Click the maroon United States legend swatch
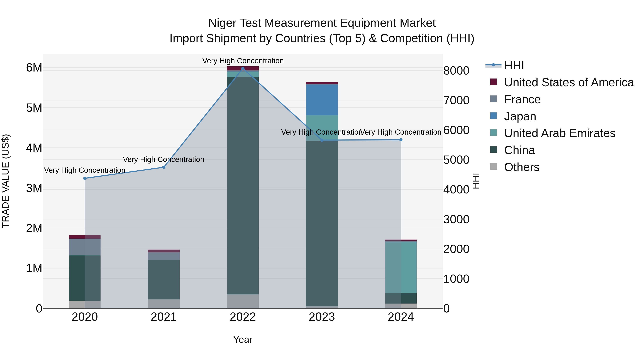This screenshot has width=644, height=362. click(494, 82)
